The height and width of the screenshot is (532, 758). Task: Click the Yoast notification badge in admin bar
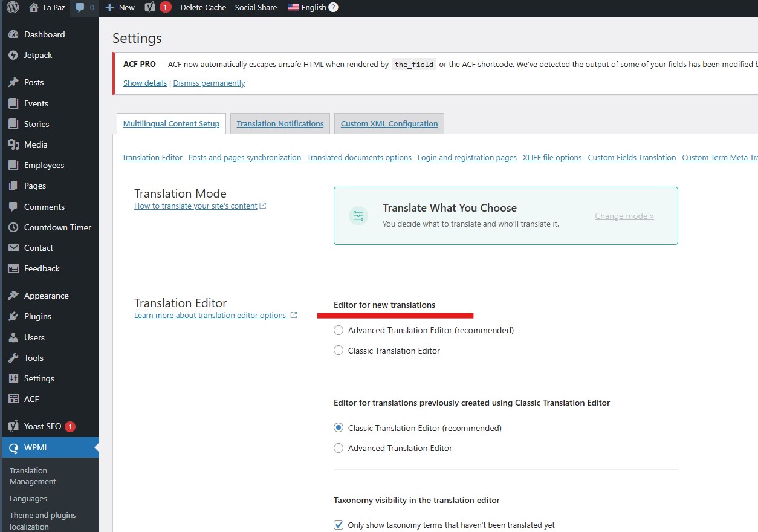point(166,8)
